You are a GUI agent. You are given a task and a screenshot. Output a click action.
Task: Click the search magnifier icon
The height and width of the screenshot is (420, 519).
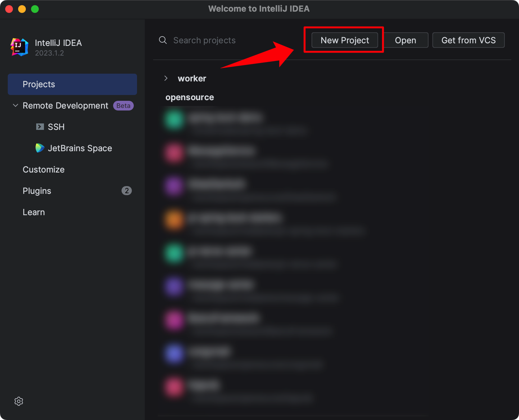pos(163,40)
